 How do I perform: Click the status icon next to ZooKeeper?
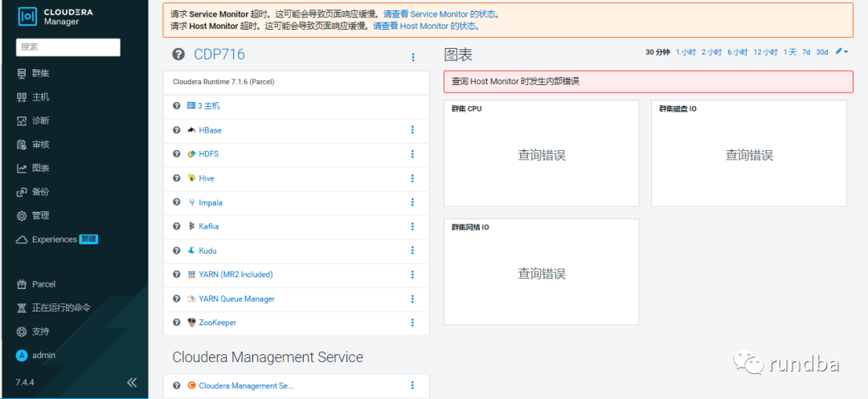click(x=177, y=323)
